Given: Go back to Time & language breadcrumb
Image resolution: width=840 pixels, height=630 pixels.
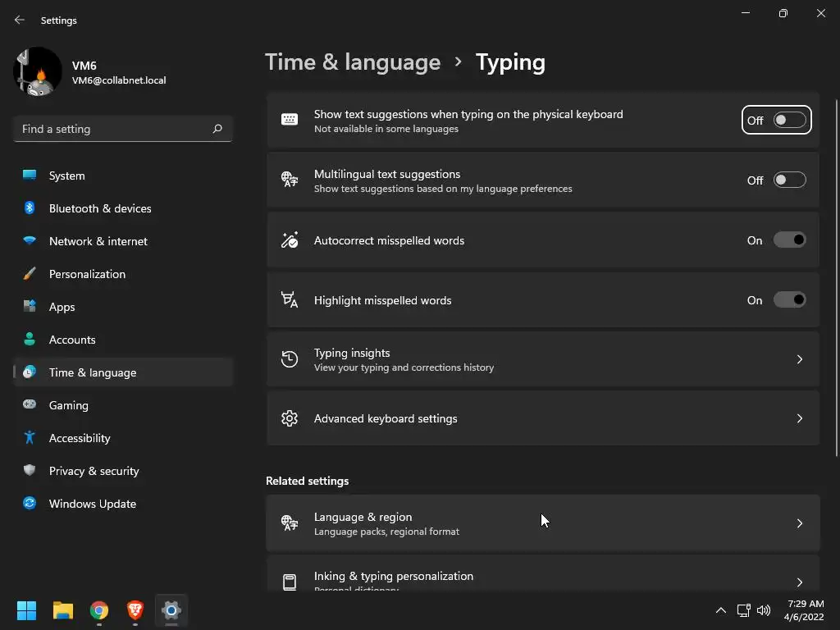Looking at the screenshot, I should (353, 62).
